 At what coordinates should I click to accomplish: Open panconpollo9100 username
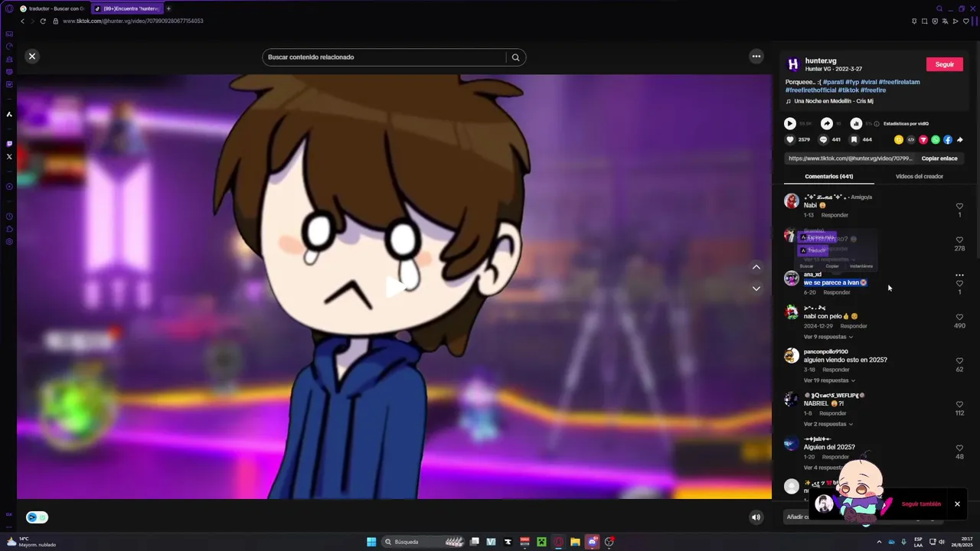coord(825,352)
